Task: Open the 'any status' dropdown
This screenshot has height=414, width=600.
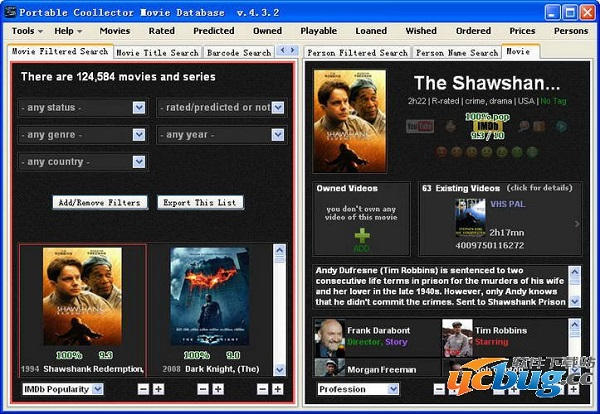Action: click(x=139, y=107)
